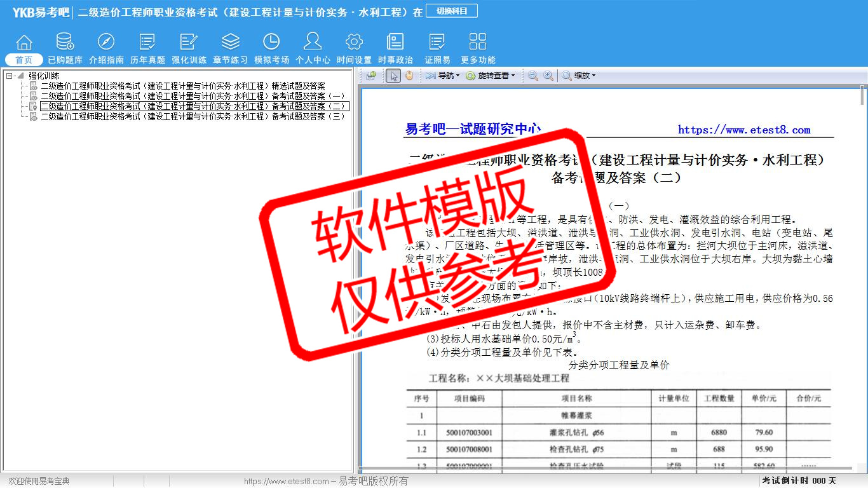Open 时间设置 gear icon
The width and height of the screenshot is (868, 488).
tap(354, 43)
